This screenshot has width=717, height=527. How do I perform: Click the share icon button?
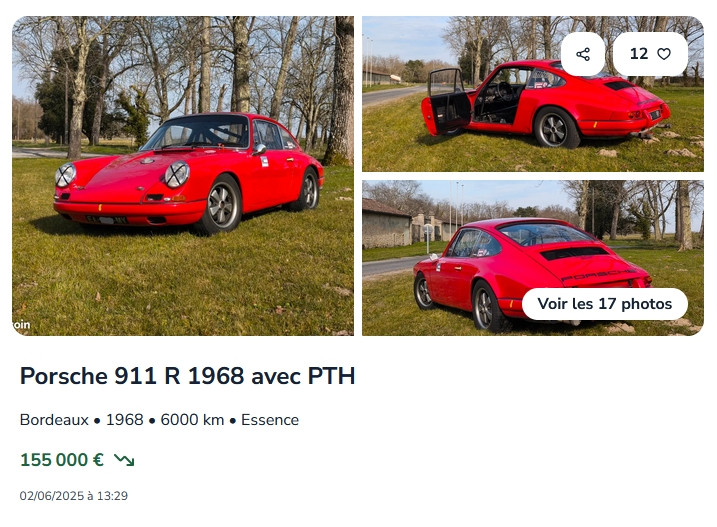(x=583, y=54)
